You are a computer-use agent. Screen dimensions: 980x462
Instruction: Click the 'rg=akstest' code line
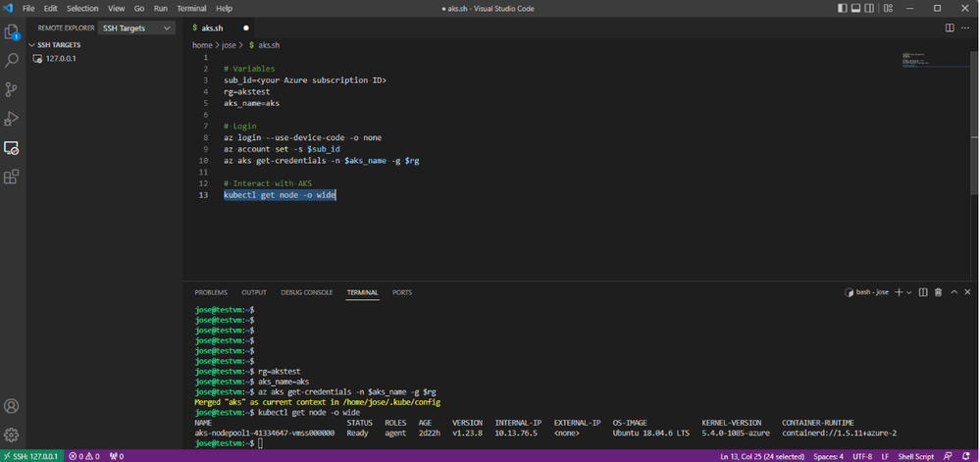(x=247, y=91)
